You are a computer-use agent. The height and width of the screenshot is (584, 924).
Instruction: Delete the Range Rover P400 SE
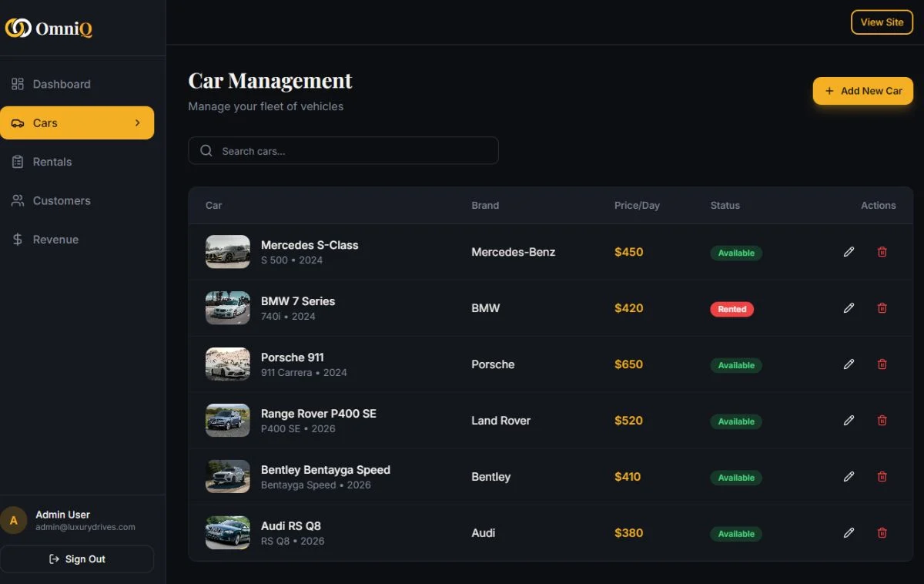coord(882,421)
